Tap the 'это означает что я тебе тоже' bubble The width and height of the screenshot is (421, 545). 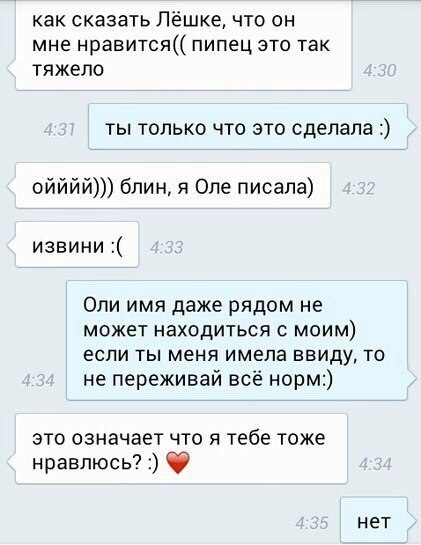pos(181,448)
